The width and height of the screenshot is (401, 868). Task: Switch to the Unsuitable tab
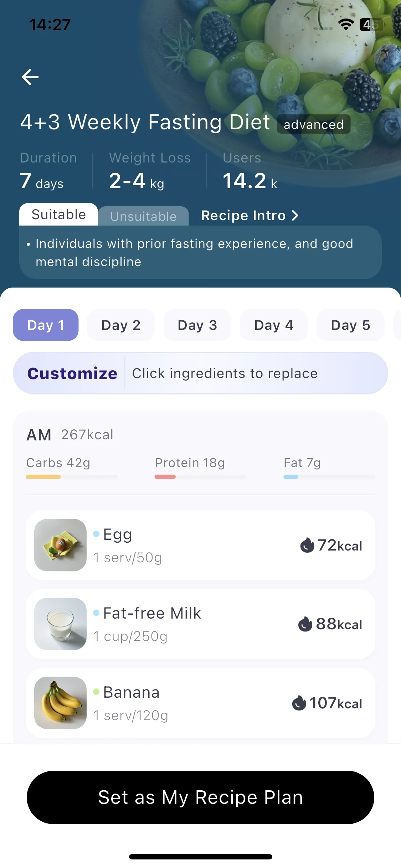143,216
